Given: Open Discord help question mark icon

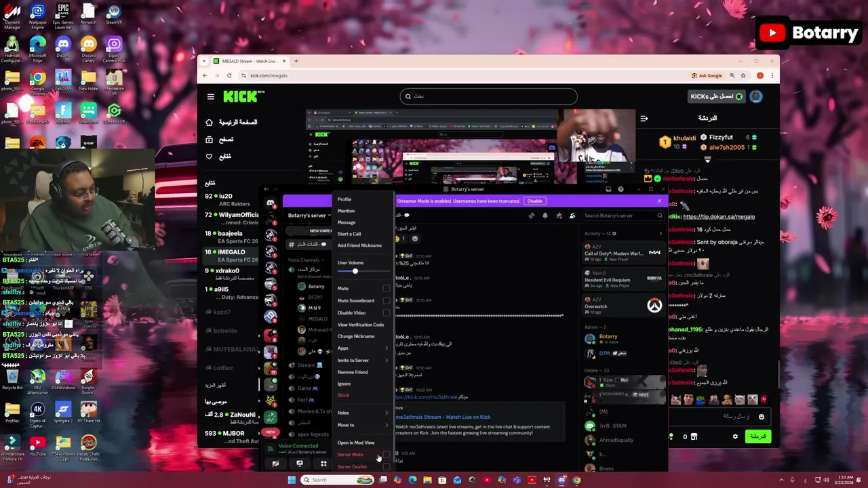Looking at the screenshot, I should tap(620, 189).
